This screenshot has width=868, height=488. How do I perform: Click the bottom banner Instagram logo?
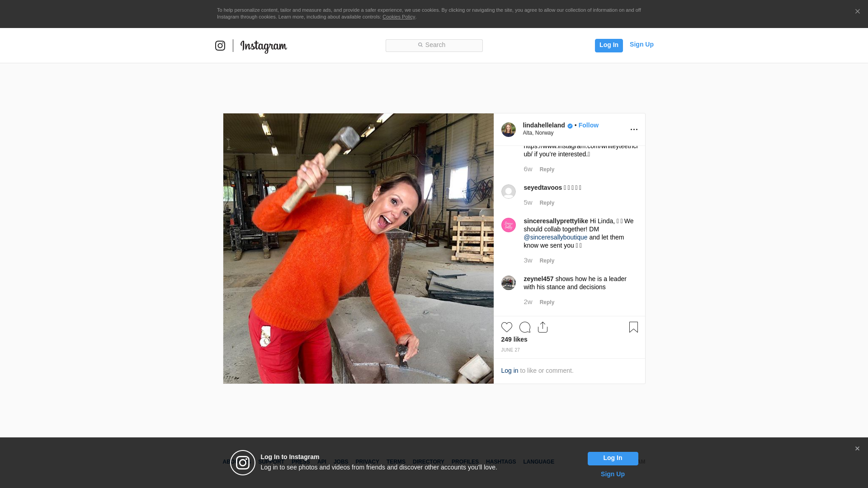pos(243,463)
